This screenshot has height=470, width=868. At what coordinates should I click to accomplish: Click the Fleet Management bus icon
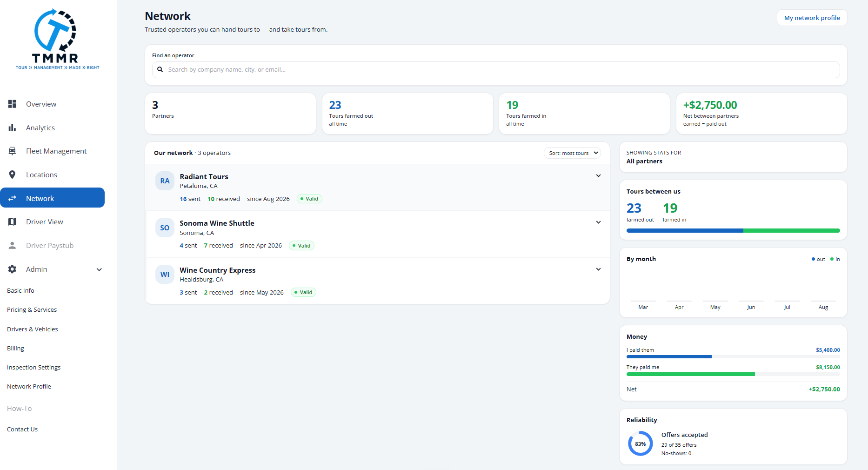(13, 151)
